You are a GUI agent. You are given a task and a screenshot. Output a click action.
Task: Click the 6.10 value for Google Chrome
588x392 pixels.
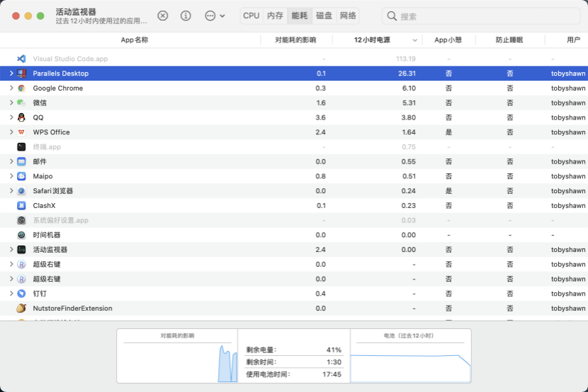(x=409, y=88)
